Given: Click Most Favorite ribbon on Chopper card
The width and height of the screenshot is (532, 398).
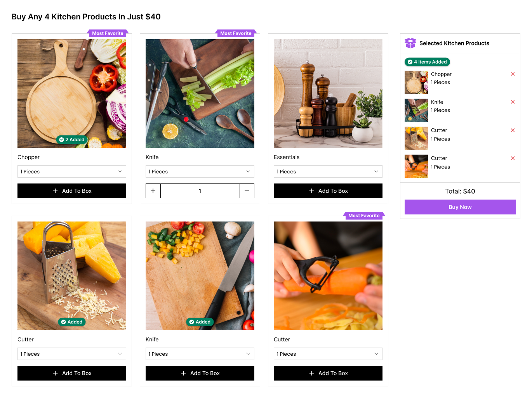Looking at the screenshot, I should tap(108, 33).
